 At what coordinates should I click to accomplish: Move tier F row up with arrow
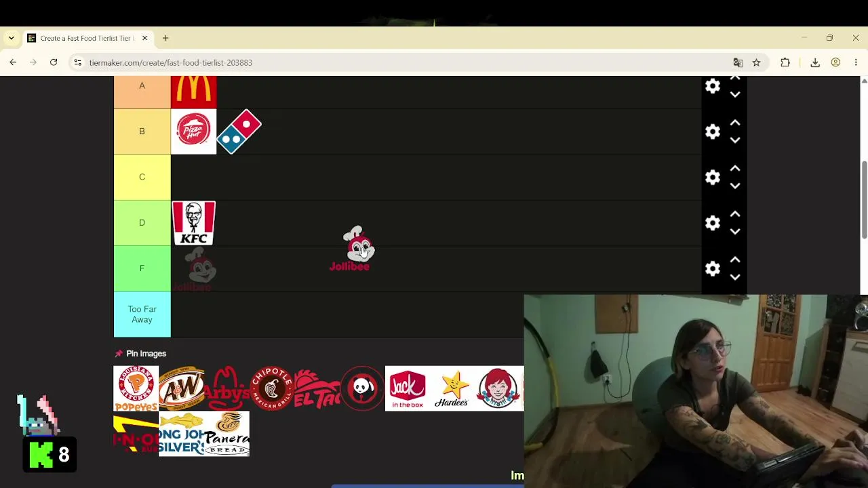(735, 260)
